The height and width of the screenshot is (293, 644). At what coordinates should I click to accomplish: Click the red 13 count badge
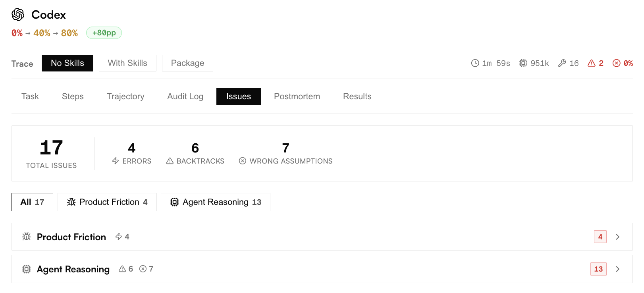[598, 269]
